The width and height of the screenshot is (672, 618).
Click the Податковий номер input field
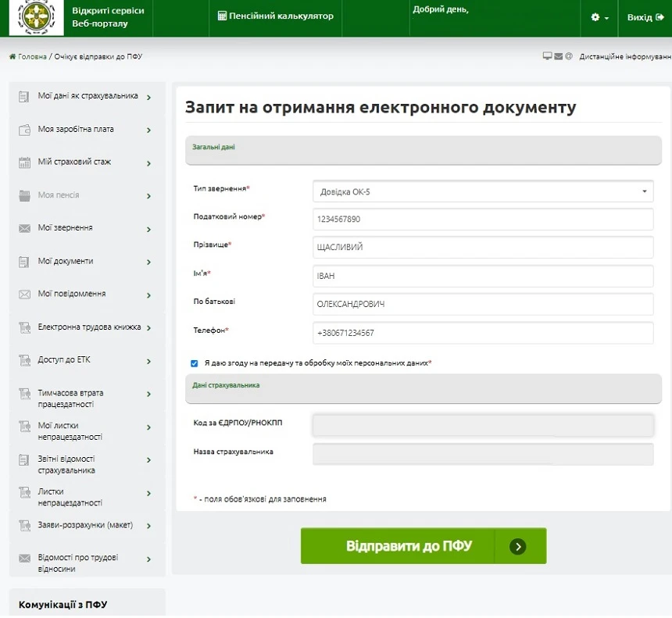pos(482,220)
